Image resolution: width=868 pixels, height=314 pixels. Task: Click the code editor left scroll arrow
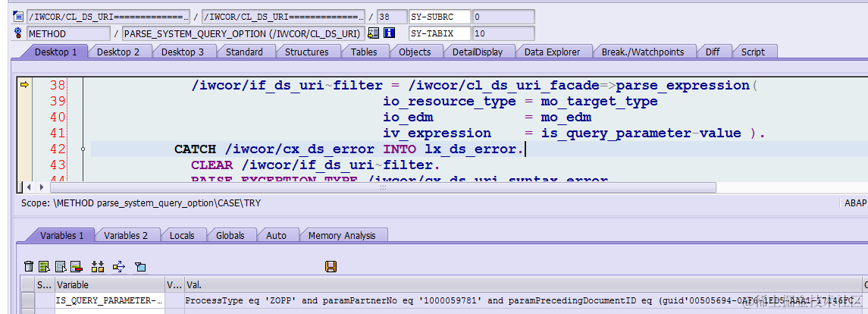pyautogui.click(x=29, y=187)
